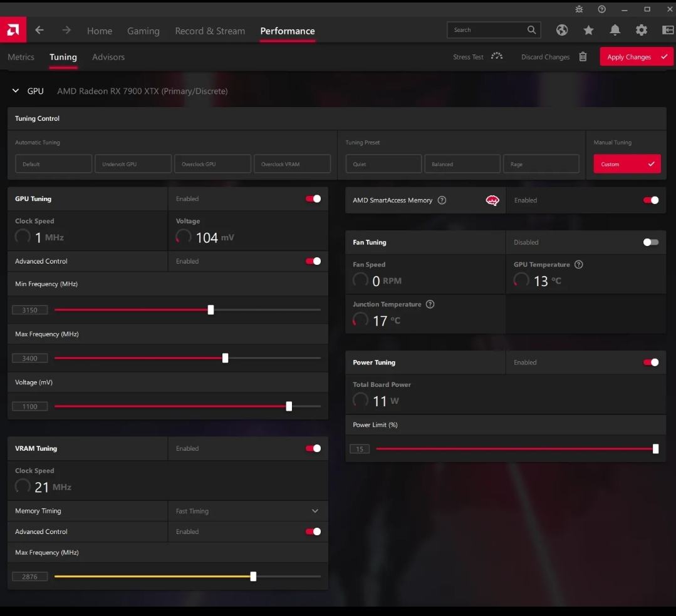Select the Performance tab
Viewport: 676px width, 616px height.
[x=288, y=31]
